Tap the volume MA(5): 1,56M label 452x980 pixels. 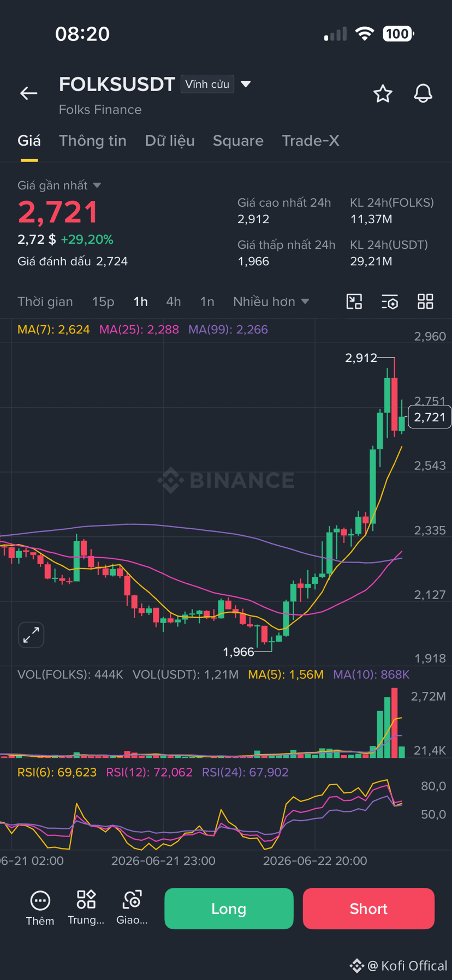point(286,674)
